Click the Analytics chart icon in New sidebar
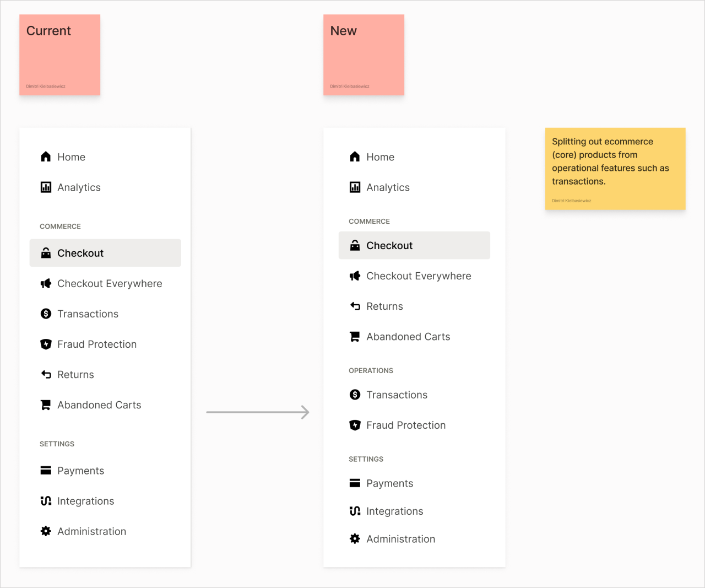 [355, 187]
